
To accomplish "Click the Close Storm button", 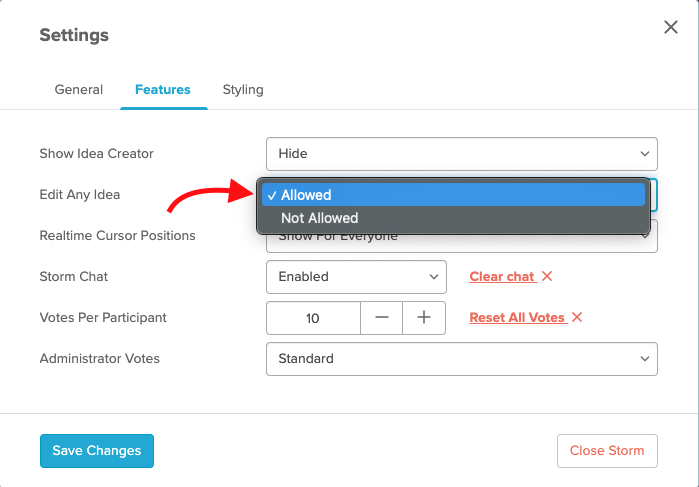I will coord(607,451).
